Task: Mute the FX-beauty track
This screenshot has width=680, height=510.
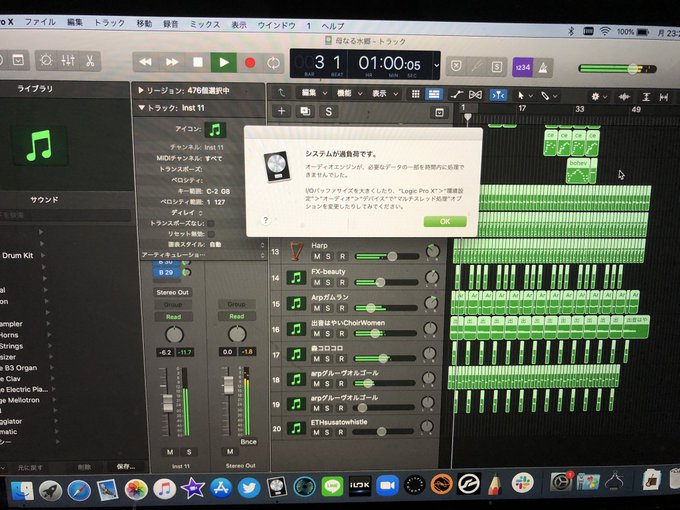Action: (x=317, y=282)
